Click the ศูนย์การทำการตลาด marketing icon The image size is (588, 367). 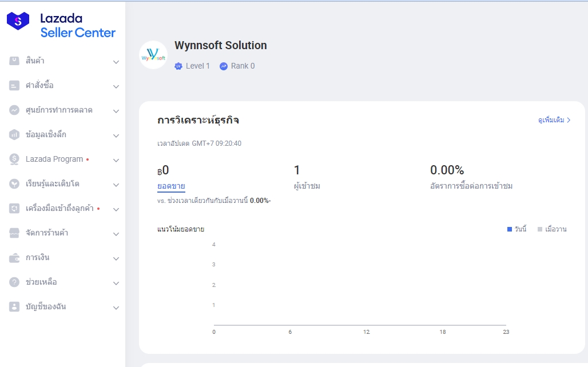pyautogui.click(x=14, y=110)
